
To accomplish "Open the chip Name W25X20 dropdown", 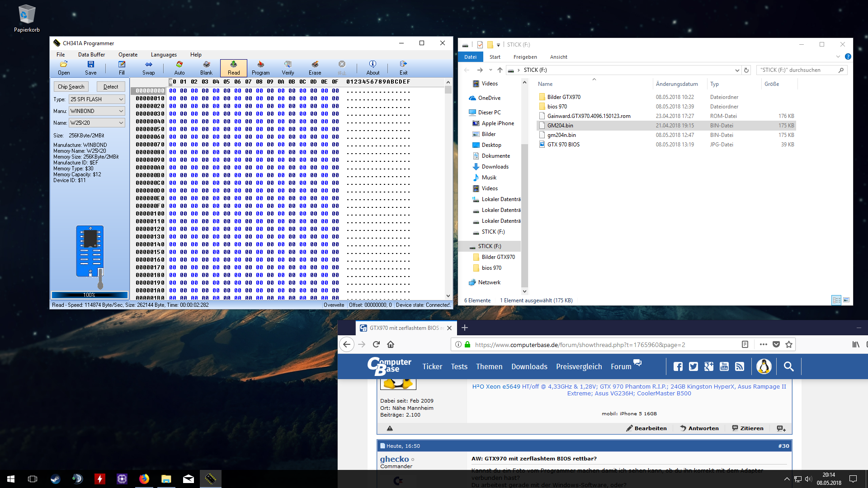I will click(97, 123).
